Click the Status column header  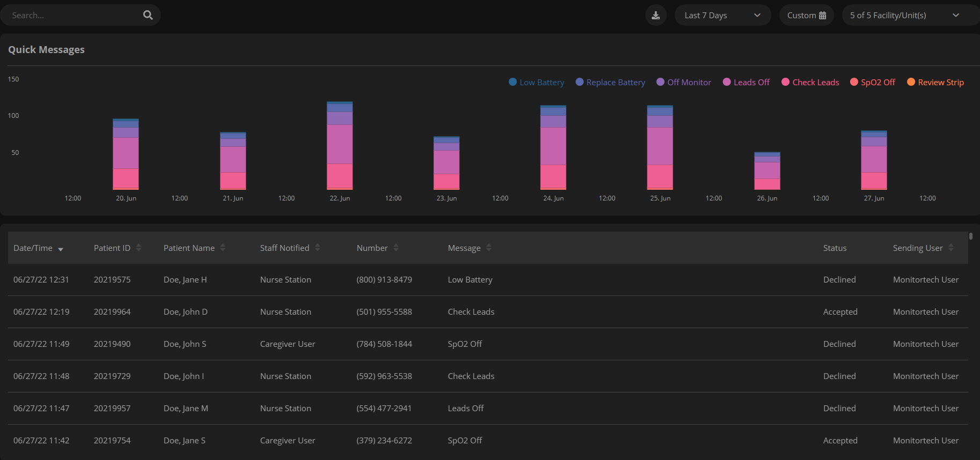click(835, 248)
